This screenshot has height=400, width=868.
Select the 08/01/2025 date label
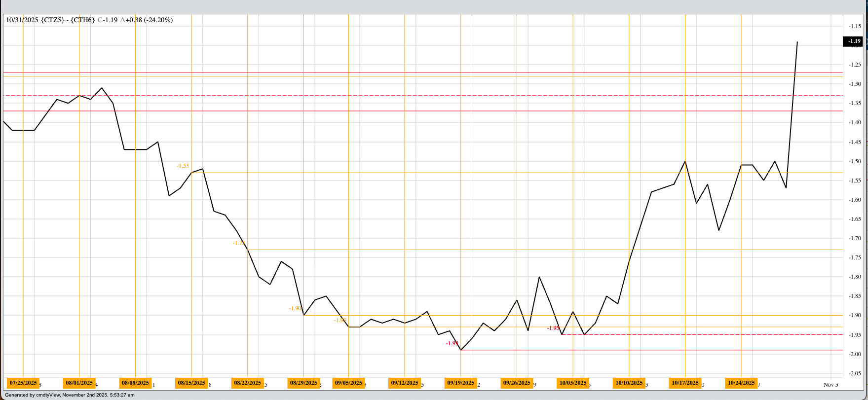(79, 383)
